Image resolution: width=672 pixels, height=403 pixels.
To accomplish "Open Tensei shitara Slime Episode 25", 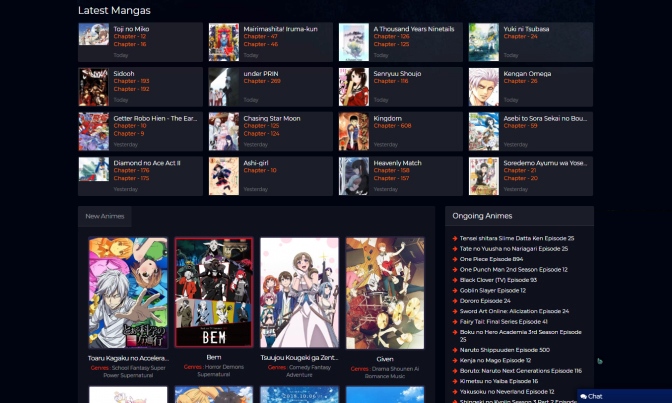I will point(516,238).
